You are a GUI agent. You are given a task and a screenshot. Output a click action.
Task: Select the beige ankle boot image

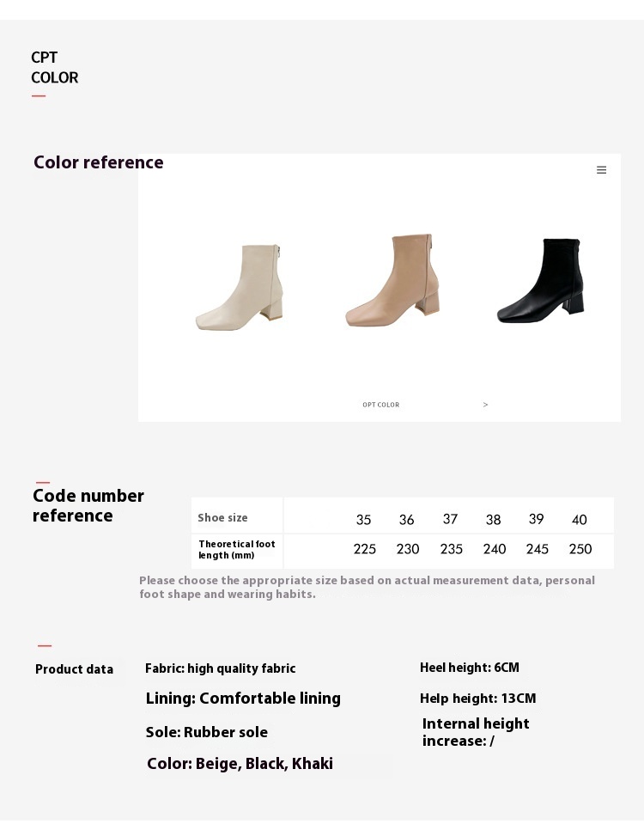[240, 287]
